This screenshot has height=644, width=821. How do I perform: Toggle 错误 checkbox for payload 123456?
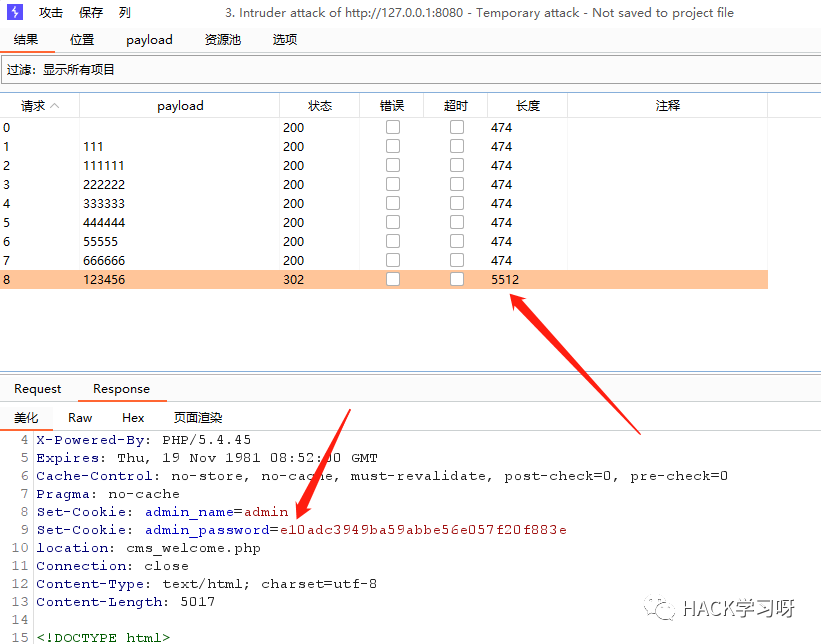coord(393,279)
